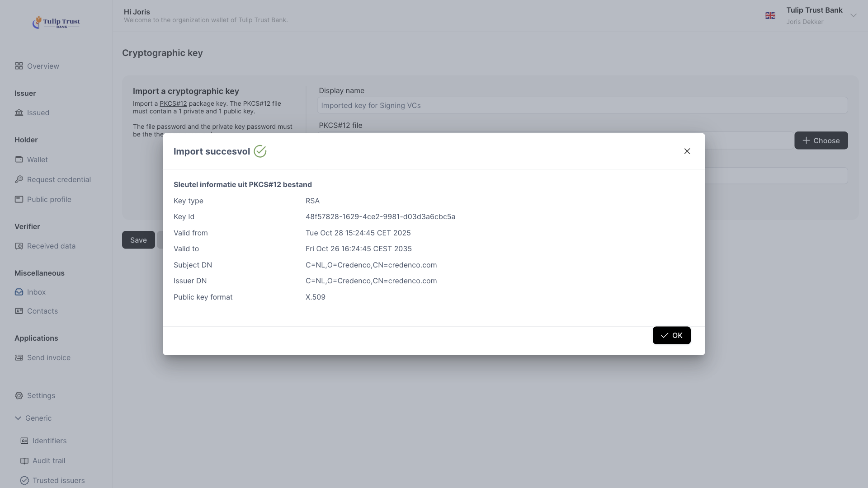
Task: Click the Overview grid icon
Action: pyautogui.click(x=19, y=66)
